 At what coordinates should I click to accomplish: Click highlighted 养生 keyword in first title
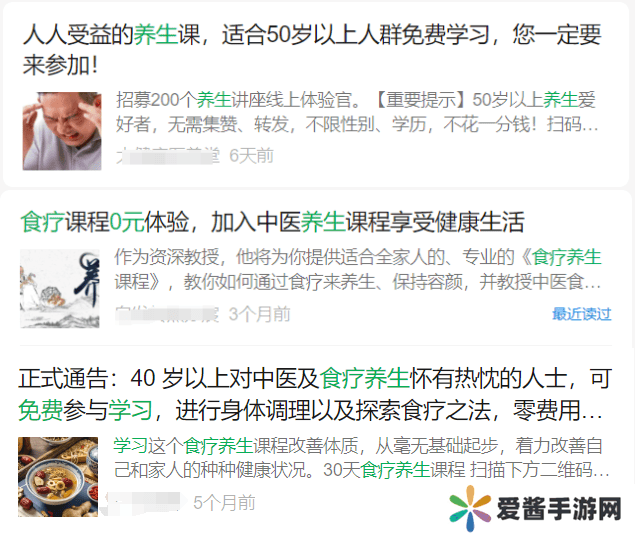(156, 34)
